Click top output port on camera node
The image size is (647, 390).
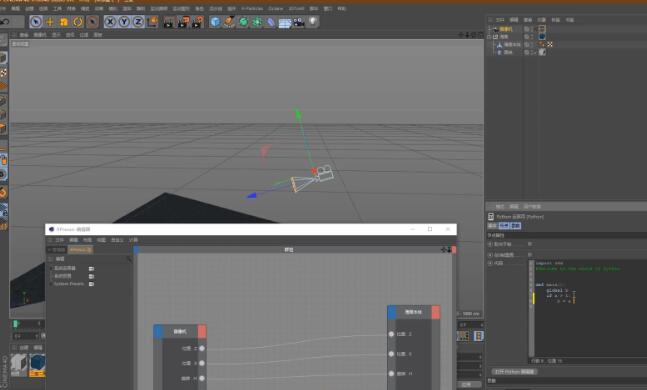point(202,349)
